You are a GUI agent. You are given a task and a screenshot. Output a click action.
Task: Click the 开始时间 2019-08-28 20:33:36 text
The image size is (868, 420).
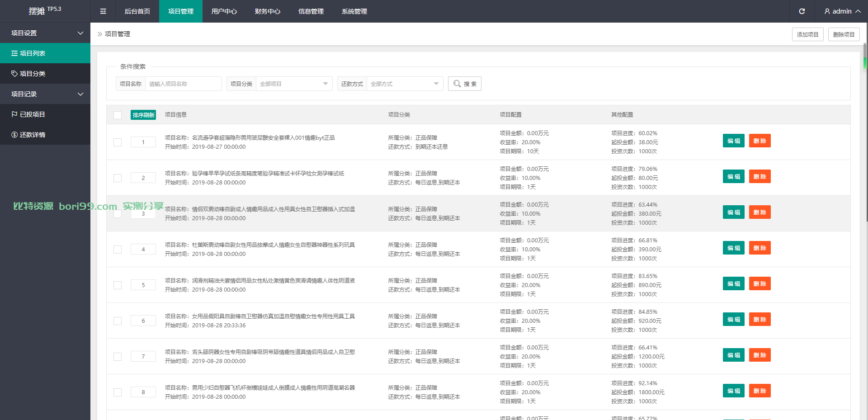click(205, 326)
